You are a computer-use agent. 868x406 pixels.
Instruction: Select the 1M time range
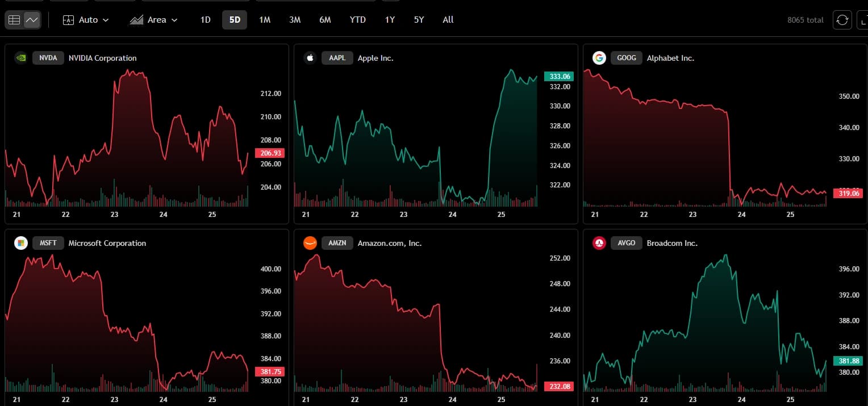tap(265, 20)
